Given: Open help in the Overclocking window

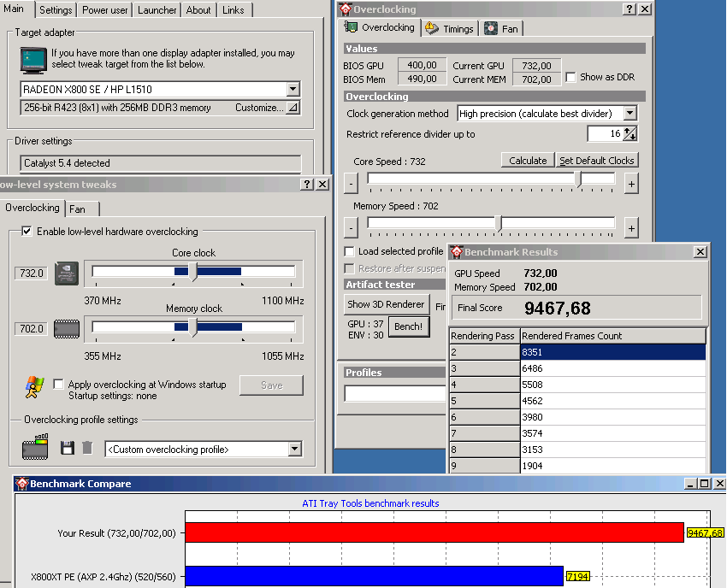Looking at the screenshot, I should pos(629,9).
